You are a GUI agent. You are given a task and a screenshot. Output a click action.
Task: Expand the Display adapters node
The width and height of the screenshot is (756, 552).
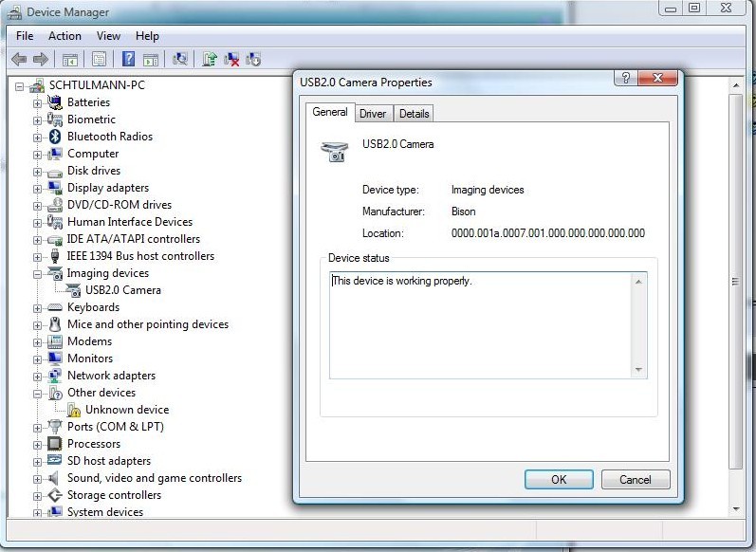(x=37, y=189)
